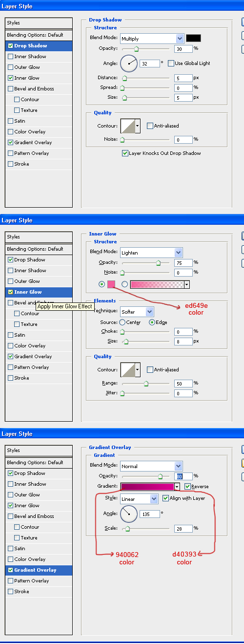Click the Drop Shadow Opacity slider handle
244x644 pixels.
point(136,49)
